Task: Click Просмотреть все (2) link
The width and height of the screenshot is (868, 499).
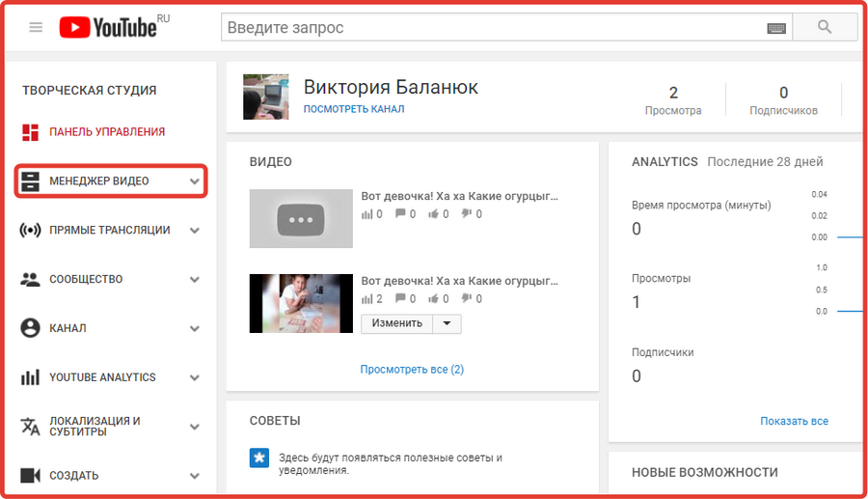Action: [412, 370]
